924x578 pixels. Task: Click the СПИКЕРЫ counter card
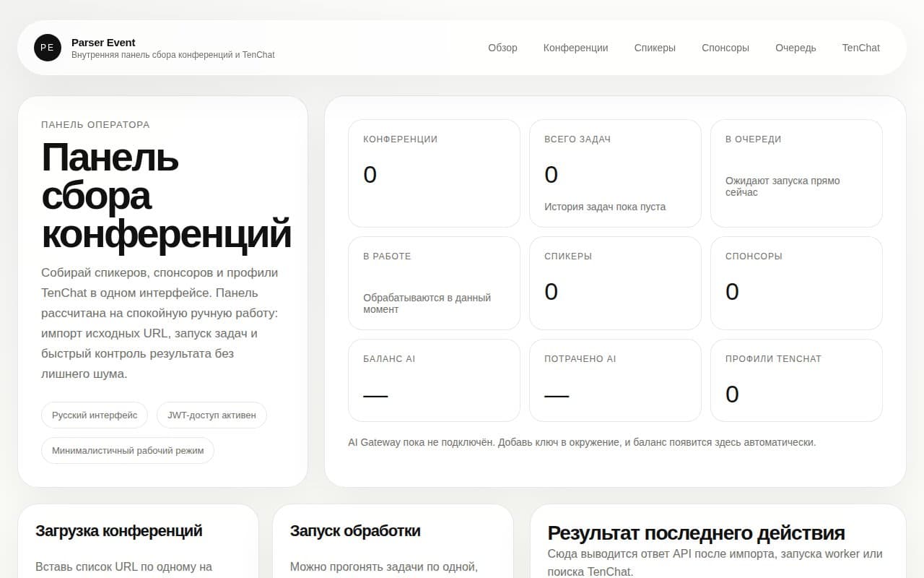615,282
